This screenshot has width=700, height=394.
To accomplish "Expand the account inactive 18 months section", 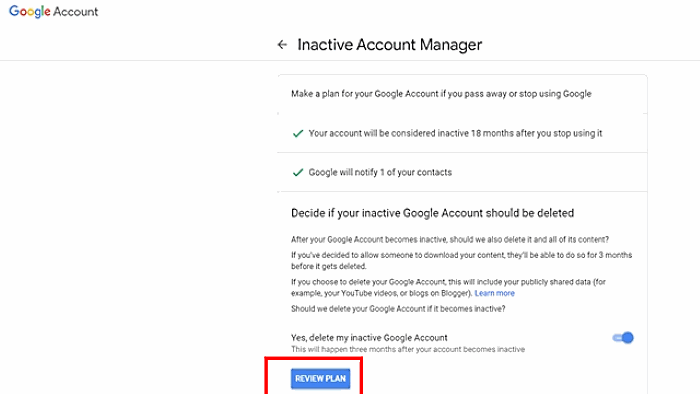I will [462, 133].
